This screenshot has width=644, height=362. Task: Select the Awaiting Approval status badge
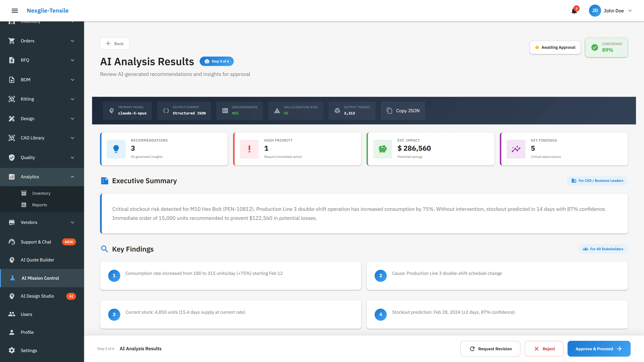click(x=555, y=47)
